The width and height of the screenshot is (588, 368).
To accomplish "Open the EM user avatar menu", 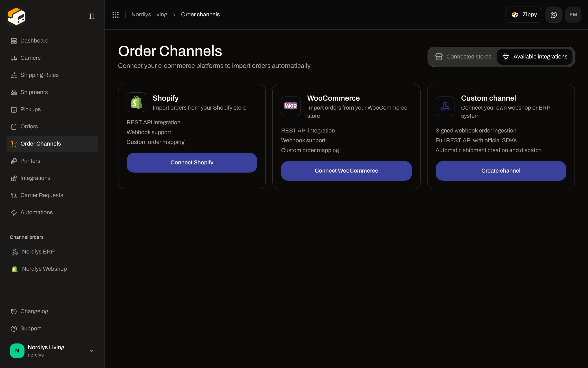I will 573,15.
